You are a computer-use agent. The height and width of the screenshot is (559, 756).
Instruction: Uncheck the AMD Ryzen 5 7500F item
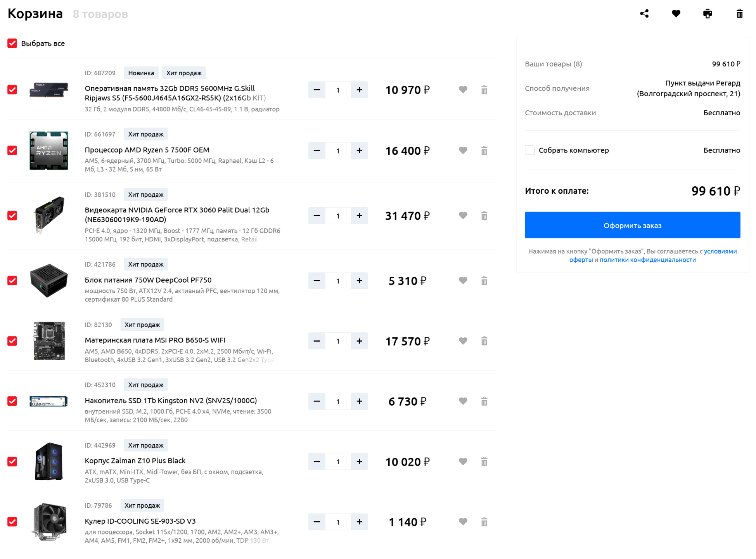(x=12, y=151)
